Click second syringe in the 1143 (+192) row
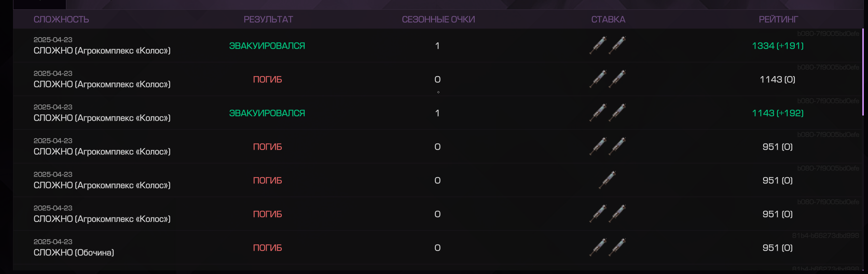 [617, 113]
